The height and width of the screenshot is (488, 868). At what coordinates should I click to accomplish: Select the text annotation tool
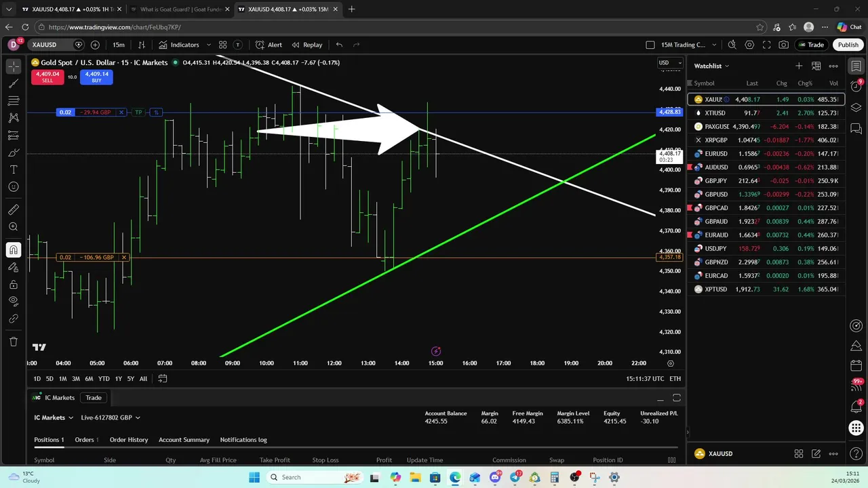click(x=13, y=169)
